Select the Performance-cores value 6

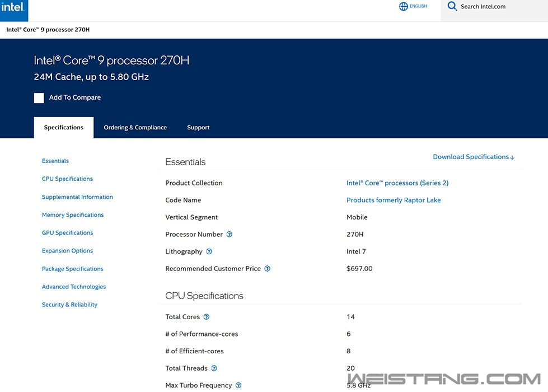tap(348, 334)
